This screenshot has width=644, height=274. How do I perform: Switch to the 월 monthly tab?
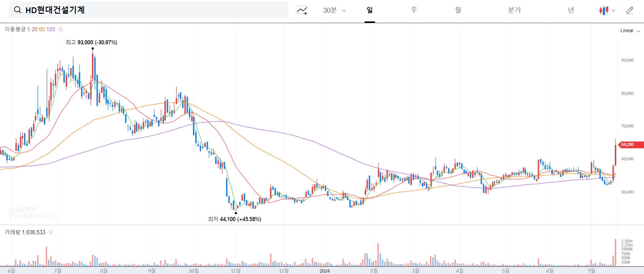click(x=458, y=10)
